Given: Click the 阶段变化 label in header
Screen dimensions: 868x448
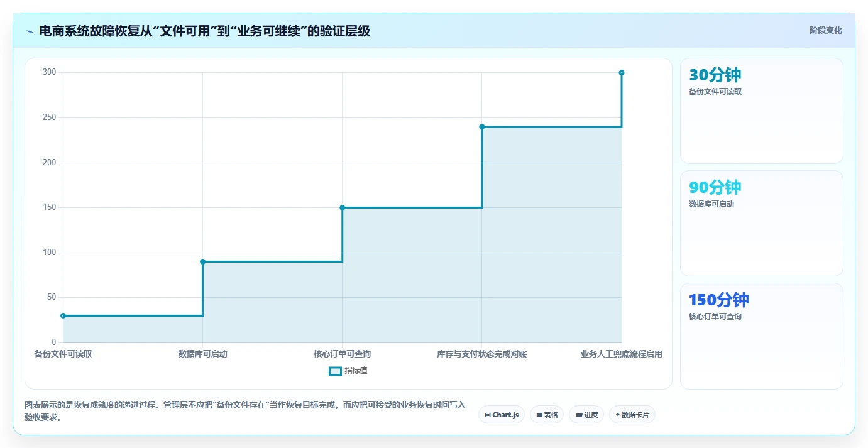Looking at the screenshot, I should [x=825, y=30].
